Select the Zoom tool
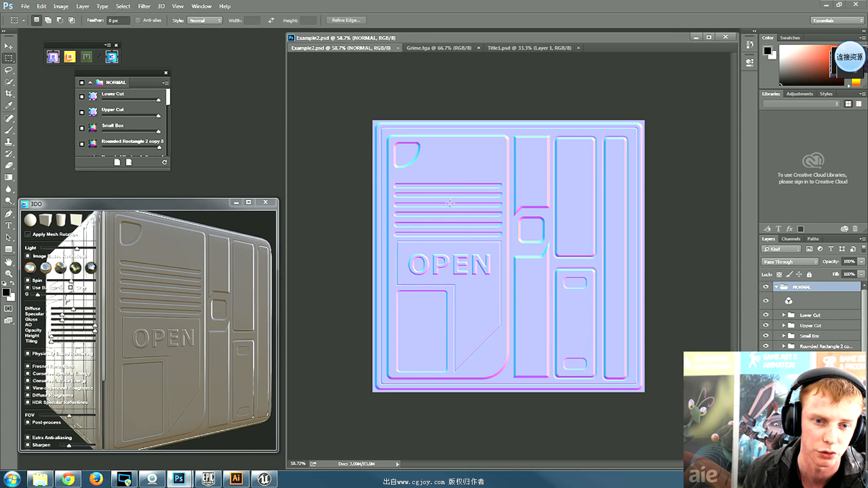This screenshot has width=868, height=488. (x=9, y=274)
